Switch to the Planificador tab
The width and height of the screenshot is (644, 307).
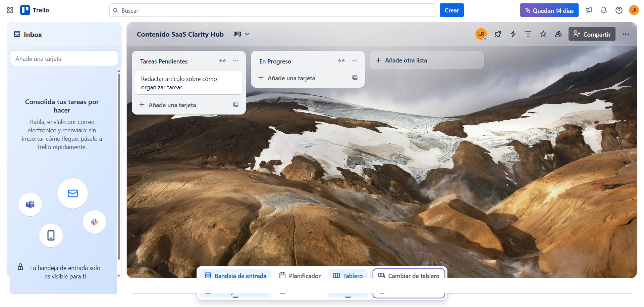pyautogui.click(x=300, y=275)
